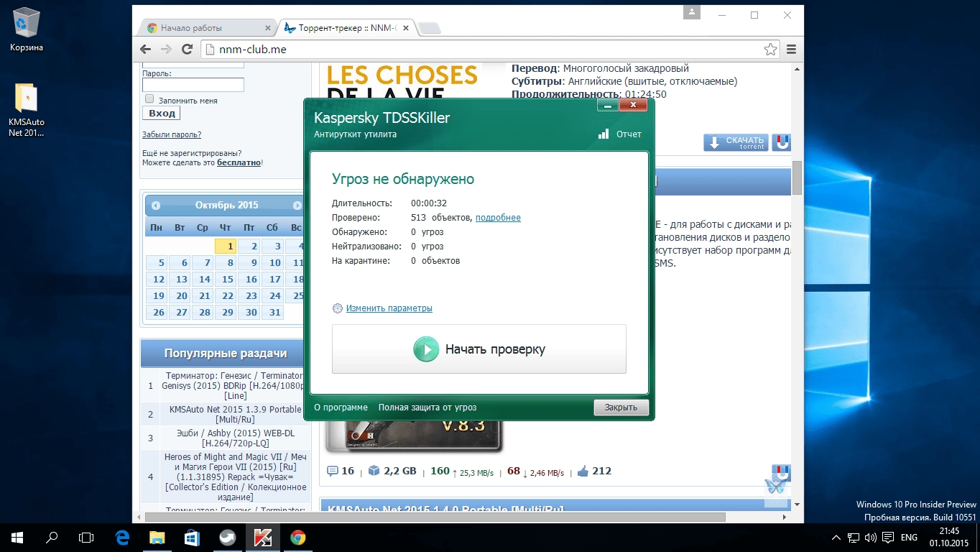This screenshot has width=980, height=552.
Task: Click the nnm-club.me address bar
Action: coord(481,49)
